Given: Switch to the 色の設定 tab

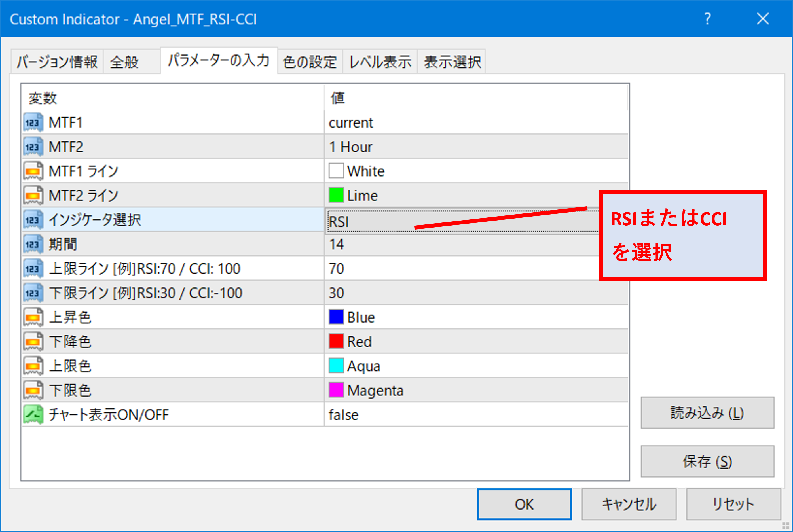Looking at the screenshot, I should pos(310,62).
